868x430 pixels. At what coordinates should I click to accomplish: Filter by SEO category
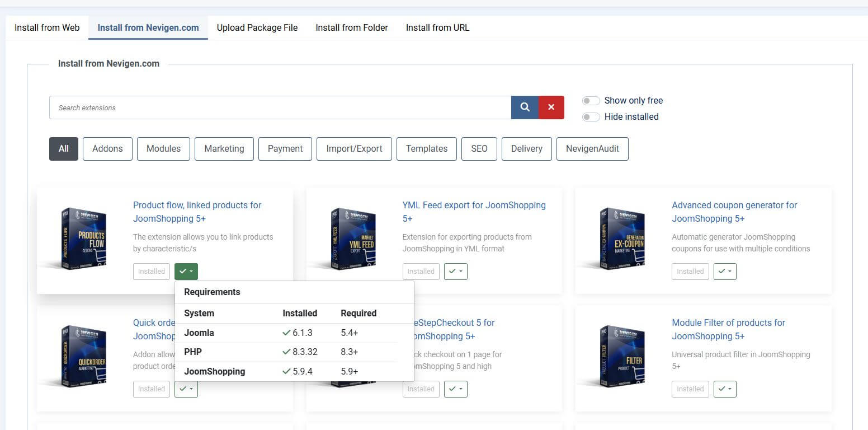pos(479,149)
